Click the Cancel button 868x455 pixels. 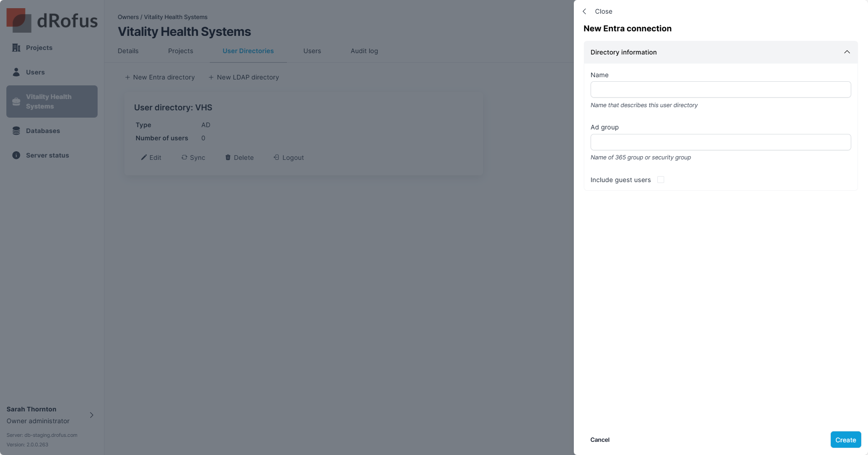pyautogui.click(x=600, y=440)
